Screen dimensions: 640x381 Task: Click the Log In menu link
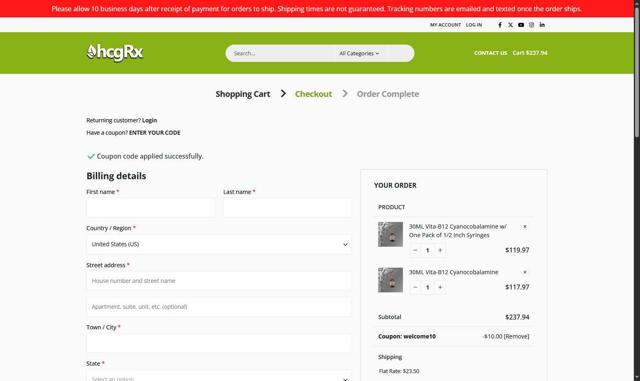(x=474, y=25)
